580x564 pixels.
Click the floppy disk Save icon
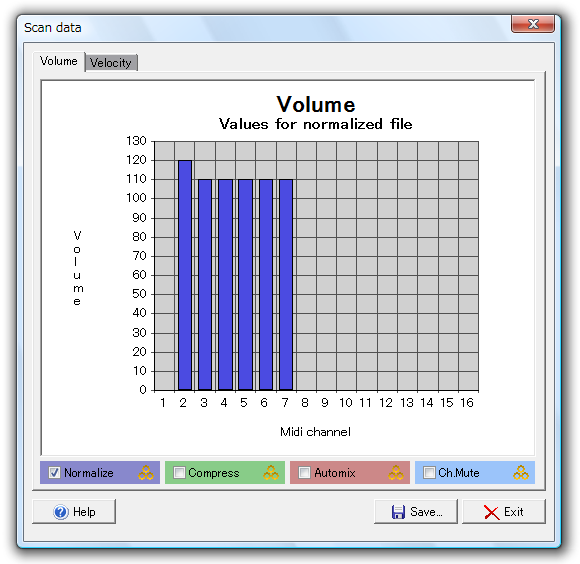398,512
